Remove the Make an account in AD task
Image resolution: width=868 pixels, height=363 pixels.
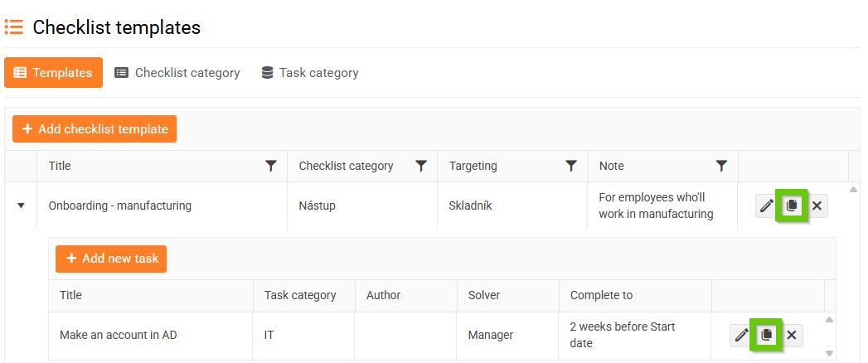[x=792, y=335]
